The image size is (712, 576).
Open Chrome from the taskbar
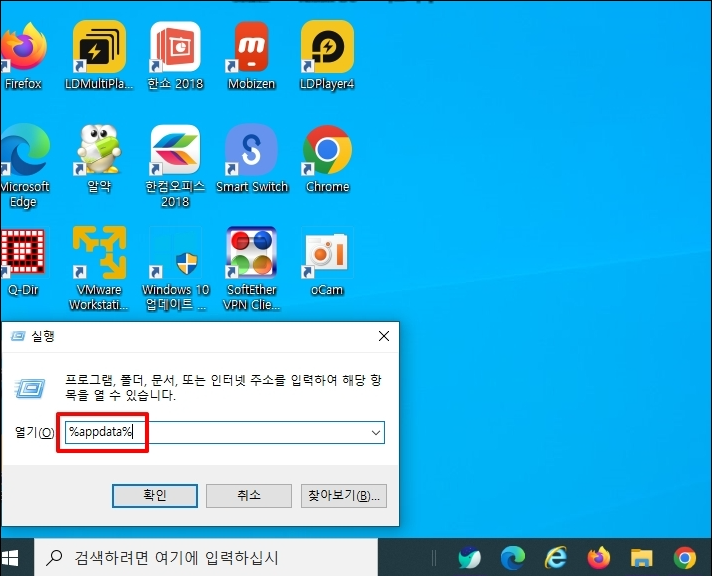(x=685, y=558)
